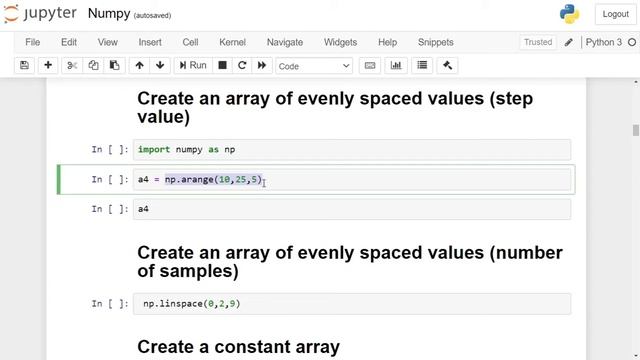640x360 pixels.
Task: Click the bar chart toolbar icon
Action: pyautogui.click(x=396, y=65)
